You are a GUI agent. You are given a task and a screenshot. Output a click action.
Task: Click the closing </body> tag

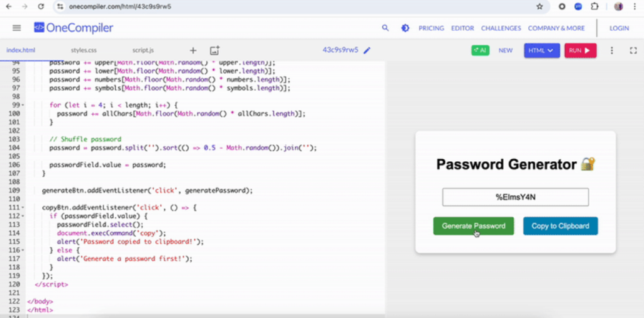[x=40, y=302]
